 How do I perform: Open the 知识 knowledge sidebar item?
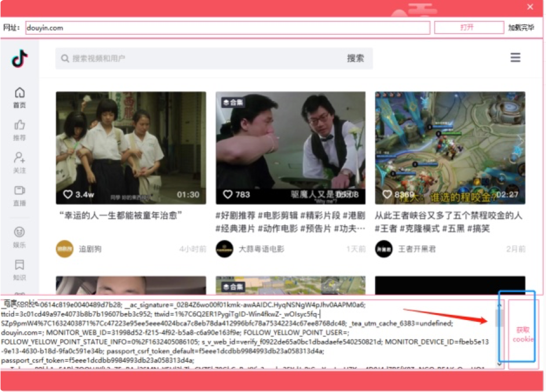[20, 270]
